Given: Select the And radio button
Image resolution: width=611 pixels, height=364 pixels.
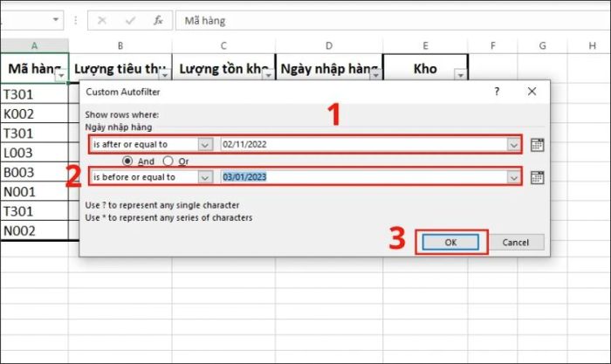Looking at the screenshot, I should (127, 161).
